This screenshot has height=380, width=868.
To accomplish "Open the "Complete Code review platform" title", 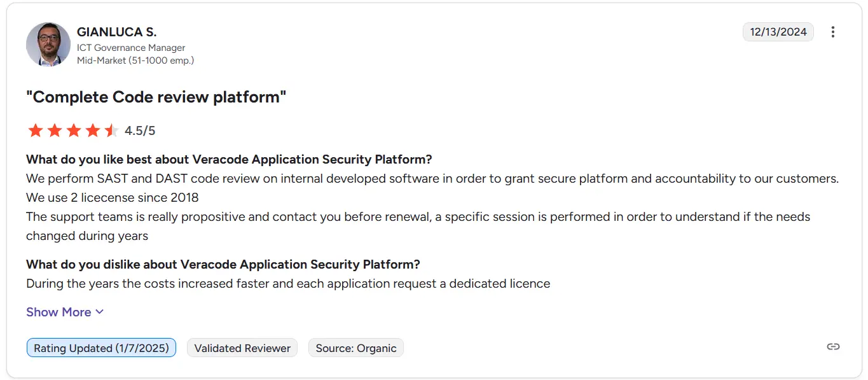I will [x=156, y=97].
